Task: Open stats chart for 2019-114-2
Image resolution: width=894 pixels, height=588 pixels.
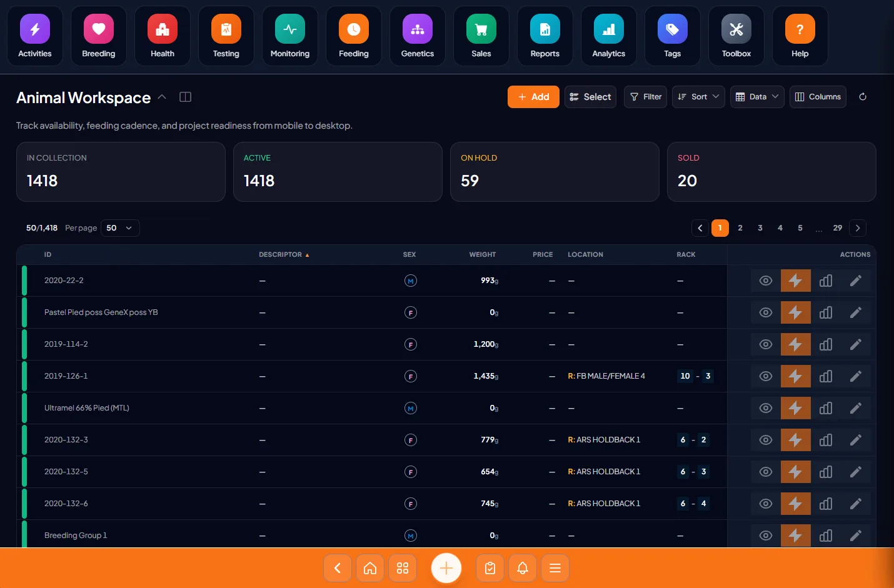Action: 826,344
